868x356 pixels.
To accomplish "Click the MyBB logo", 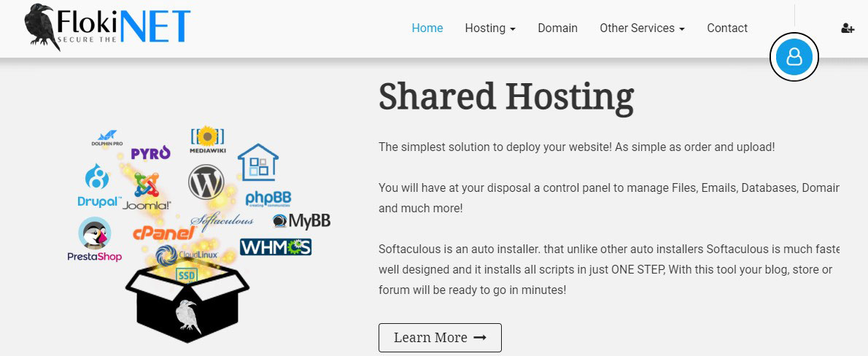I will click(302, 221).
